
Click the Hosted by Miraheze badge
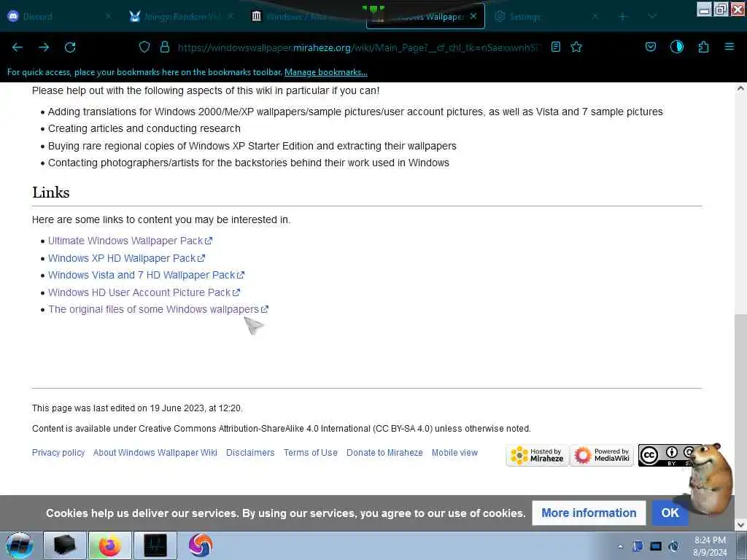point(538,455)
